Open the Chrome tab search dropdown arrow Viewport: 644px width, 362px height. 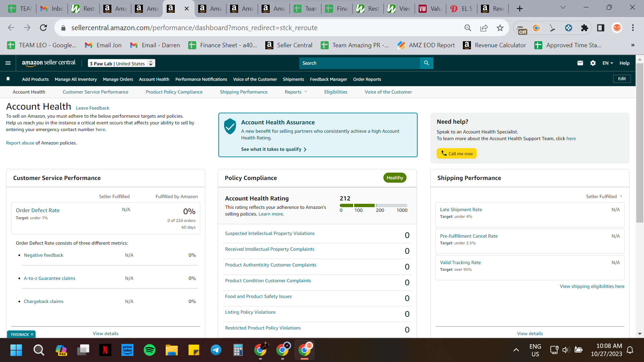coord(563,7)
